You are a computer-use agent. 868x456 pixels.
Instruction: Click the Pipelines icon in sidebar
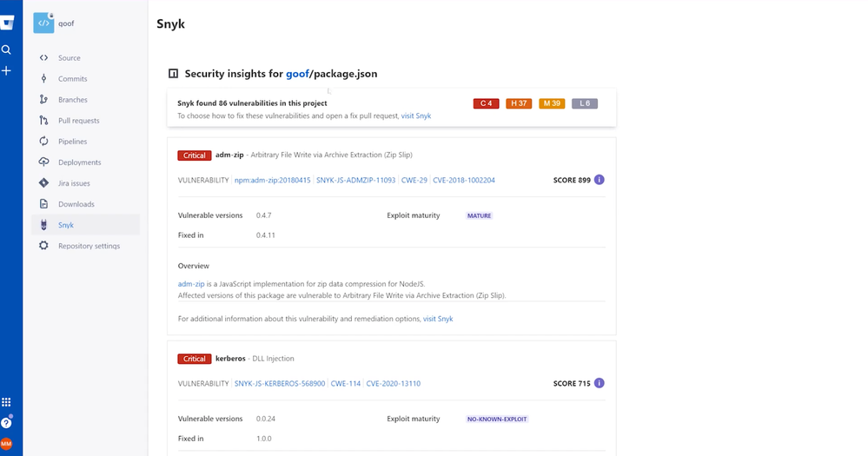43,141
